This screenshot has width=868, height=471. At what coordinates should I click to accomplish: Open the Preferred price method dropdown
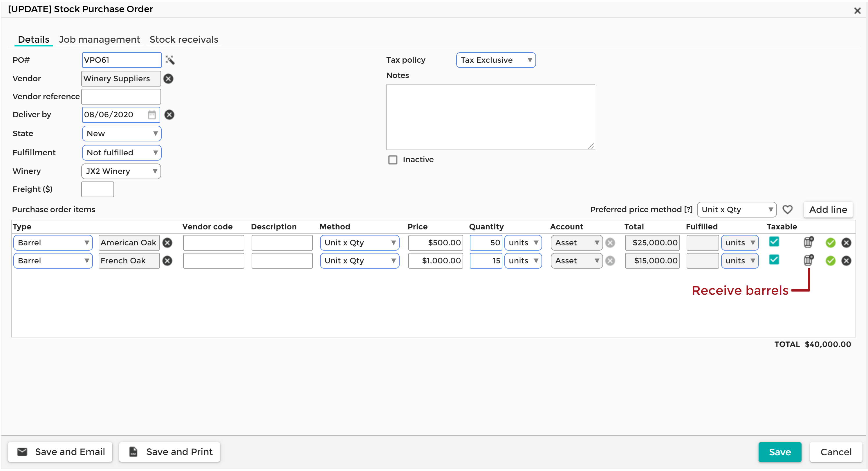point(737,210)
